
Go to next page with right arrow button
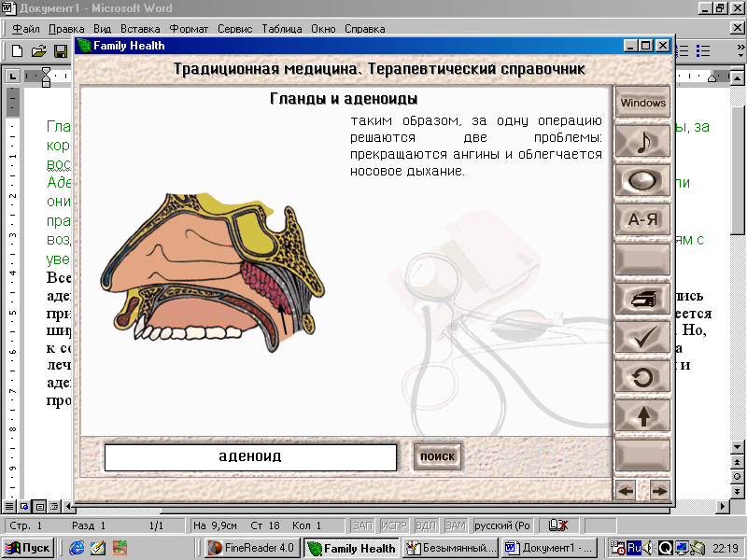click(659, 491)
